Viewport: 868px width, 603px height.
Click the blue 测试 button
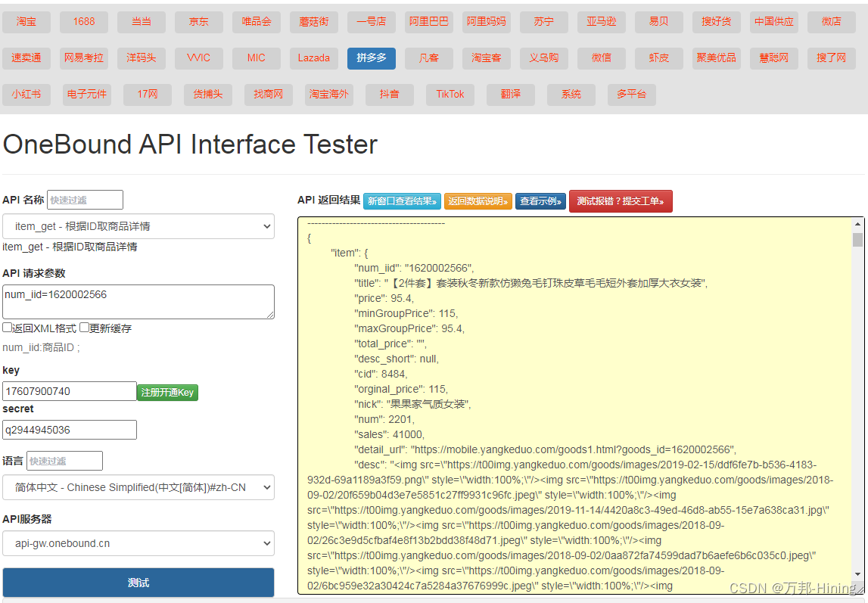pyautogui.click(x=138, y=583)
